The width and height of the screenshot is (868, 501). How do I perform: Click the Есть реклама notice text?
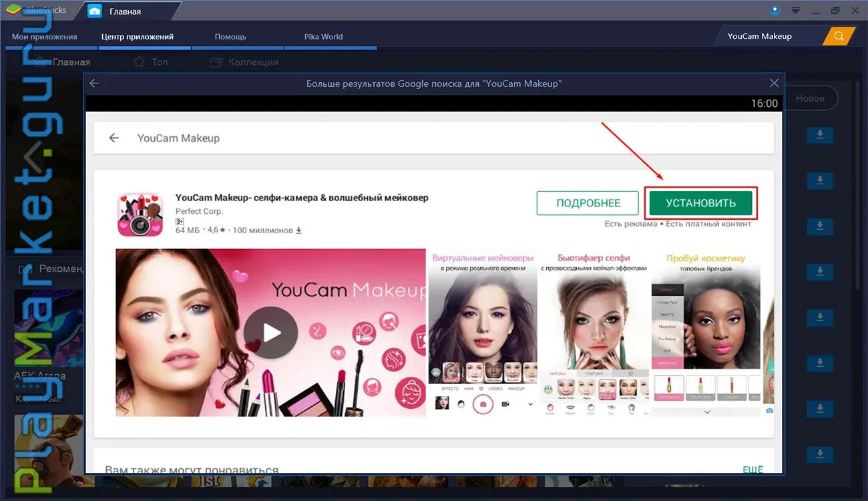[x=631, y=224]
